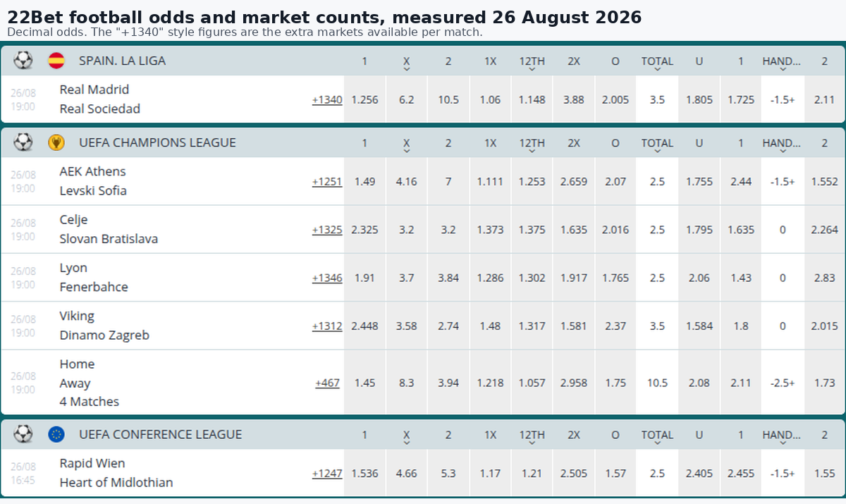846x504 pixels.
Task: Open the UEFA CONFERENCE LEAGUE league
Action: click(160, 434)
